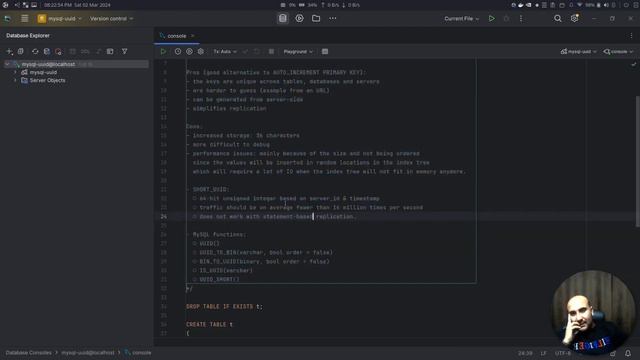
Task: Collapse the mysql-uuid@localhost tree node
Action: click(x=7, y=64)
